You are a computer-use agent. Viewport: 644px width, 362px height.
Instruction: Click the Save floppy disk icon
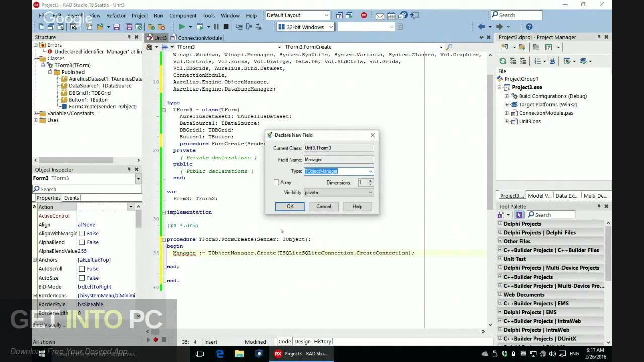(x=116, y=27)
